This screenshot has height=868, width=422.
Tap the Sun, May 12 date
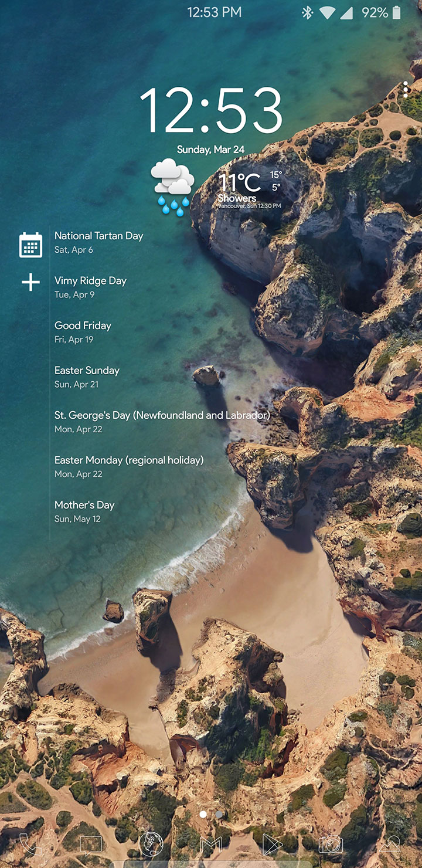click(x=77, y=519)
